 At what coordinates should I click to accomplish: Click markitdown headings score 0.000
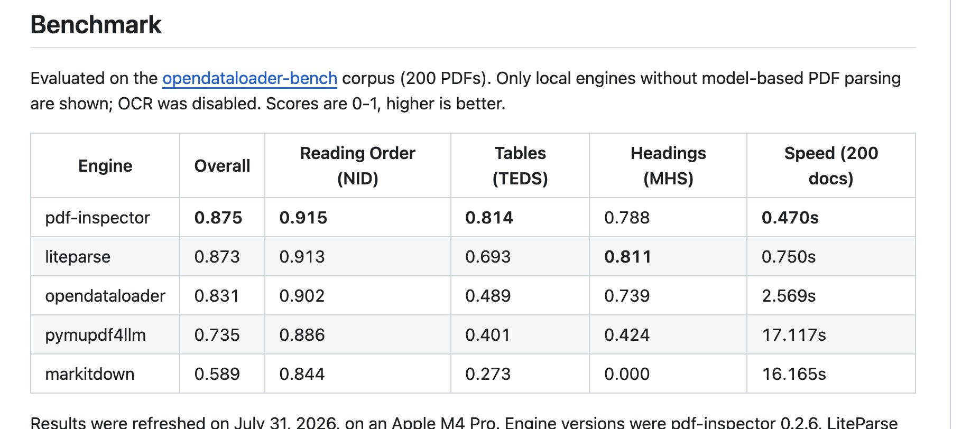627,374
